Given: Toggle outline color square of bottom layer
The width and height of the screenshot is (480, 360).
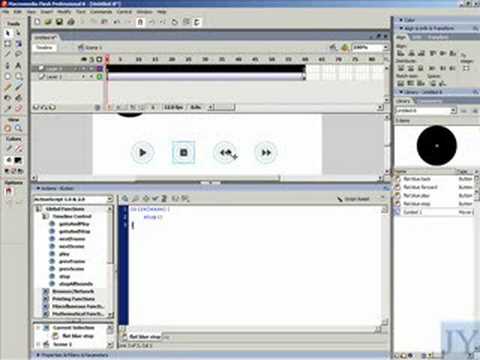Looking at the screenshot, I should click(x=99, y=77).
